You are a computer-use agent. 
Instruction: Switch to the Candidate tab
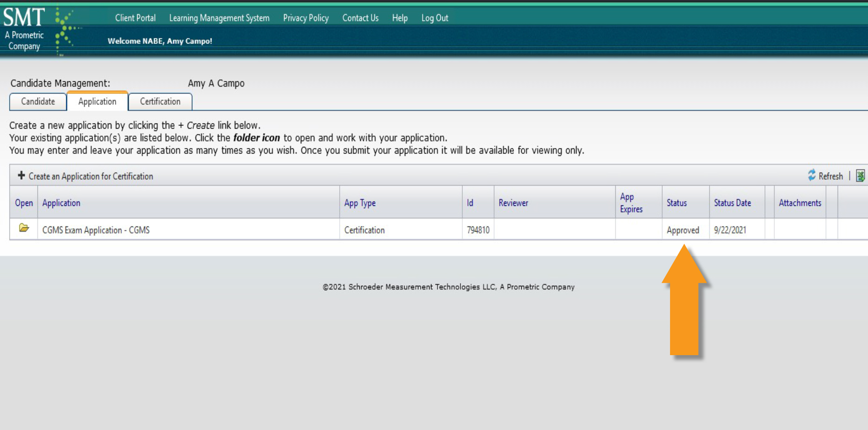coord(37,102)
